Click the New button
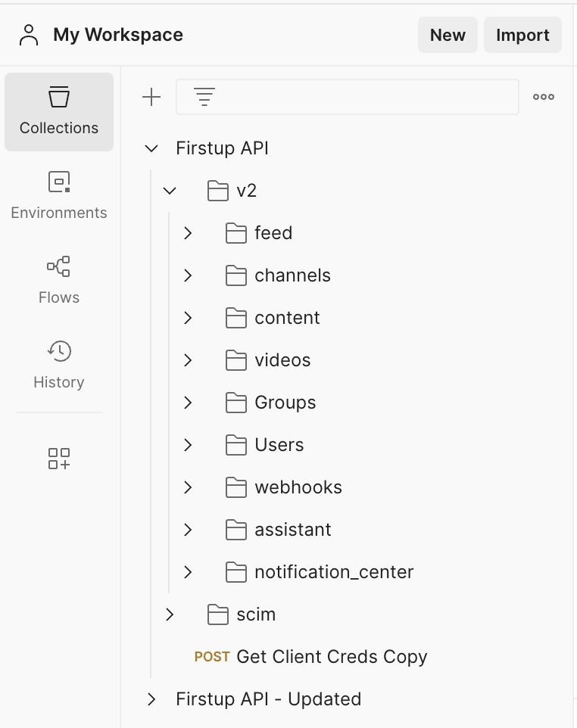Screen dimensions: 577x728 pos(448,35)
